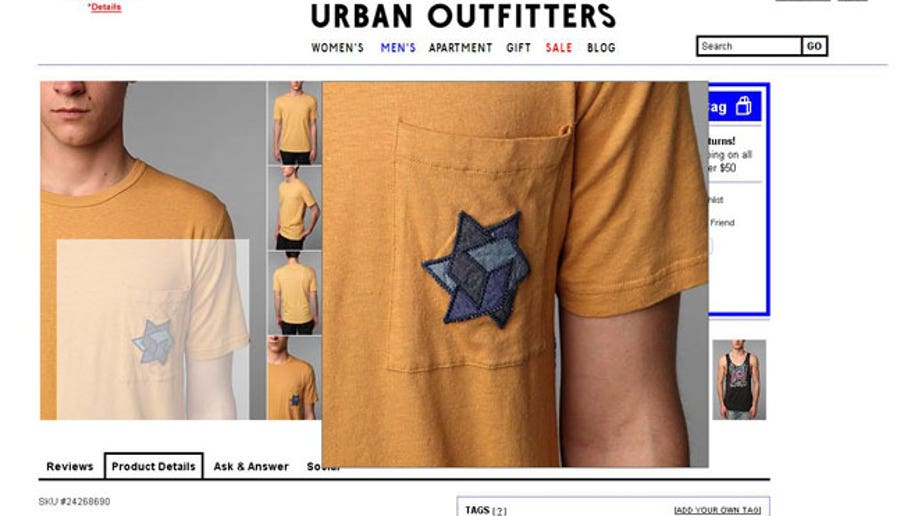Click the red Details link
The image size is (918, 516).
105,7
